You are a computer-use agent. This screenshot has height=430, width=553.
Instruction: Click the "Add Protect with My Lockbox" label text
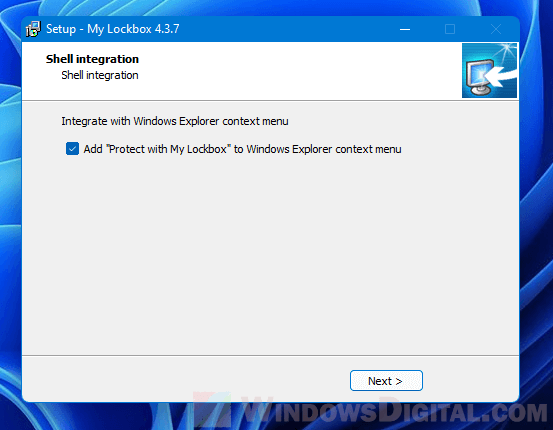point(242,149)
